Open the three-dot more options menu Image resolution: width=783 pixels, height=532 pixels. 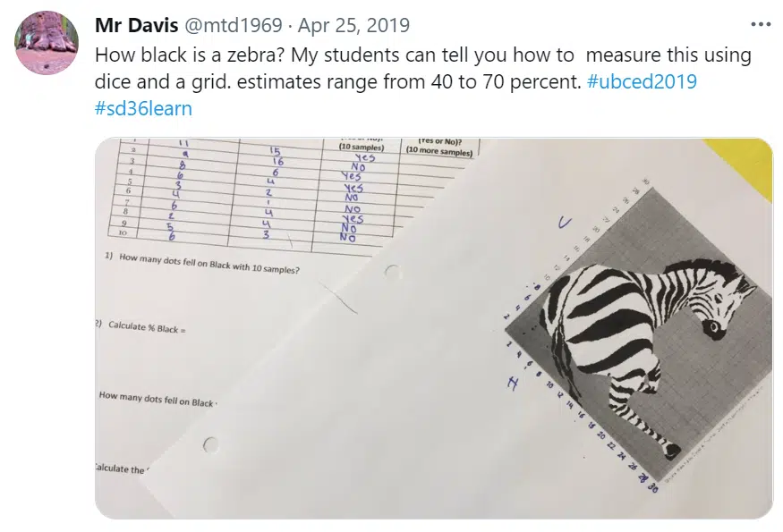761,24
